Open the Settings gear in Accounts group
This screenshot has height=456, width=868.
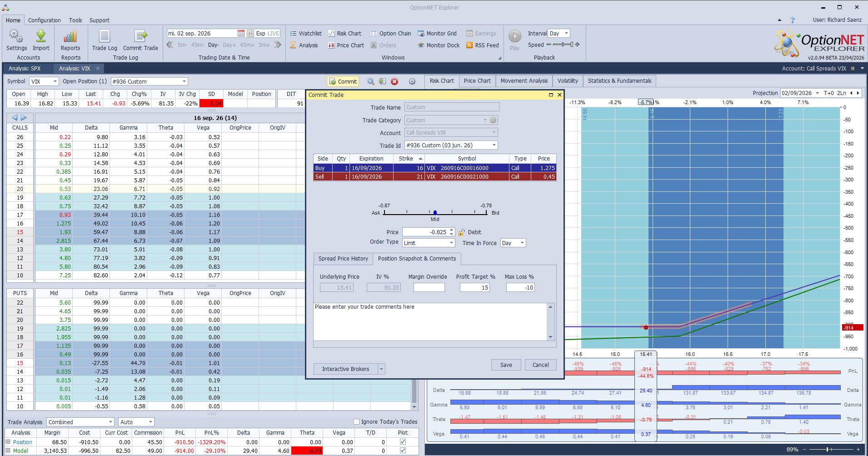click(16, 40)
